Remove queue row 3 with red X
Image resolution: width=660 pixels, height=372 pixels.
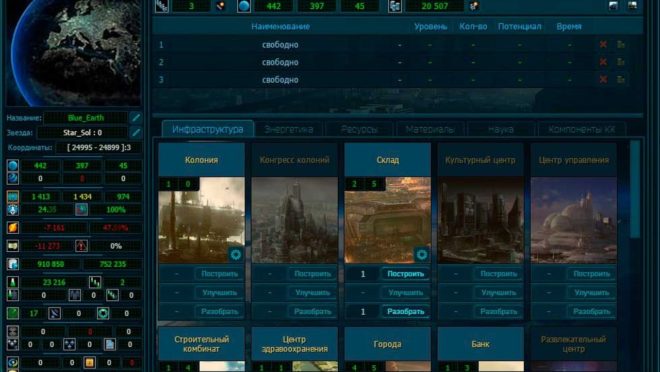(603, 80)
